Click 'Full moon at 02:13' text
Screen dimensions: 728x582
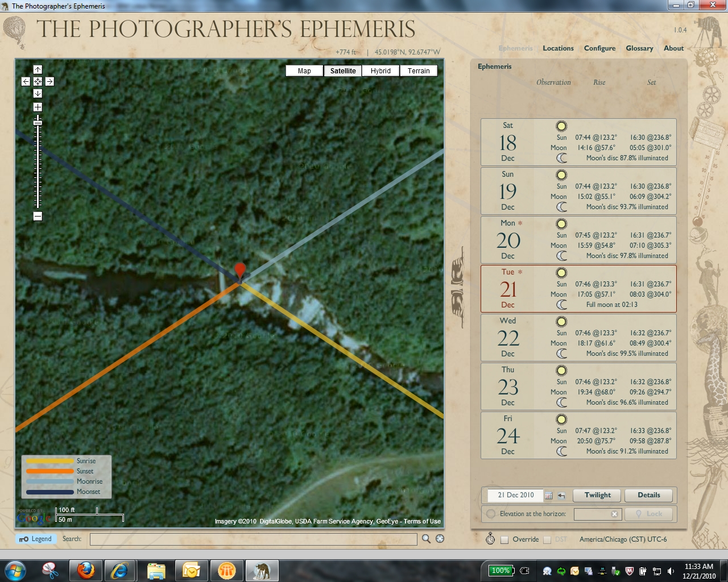pos(612,305)
